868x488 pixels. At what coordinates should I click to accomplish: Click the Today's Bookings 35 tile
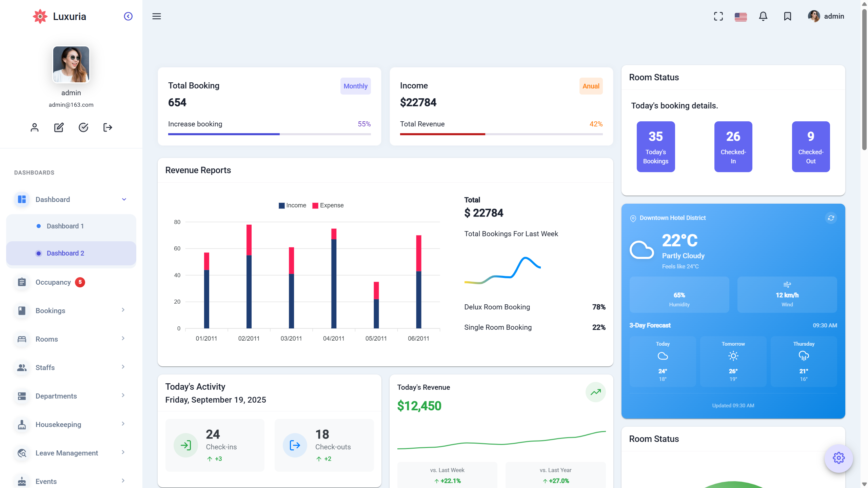655,147
